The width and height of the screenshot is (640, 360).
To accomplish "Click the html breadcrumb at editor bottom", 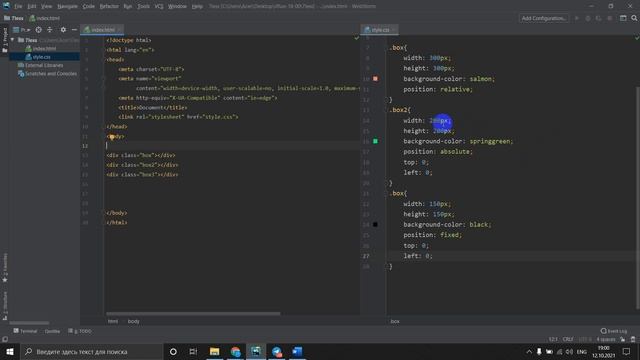I will coord(113,321).
